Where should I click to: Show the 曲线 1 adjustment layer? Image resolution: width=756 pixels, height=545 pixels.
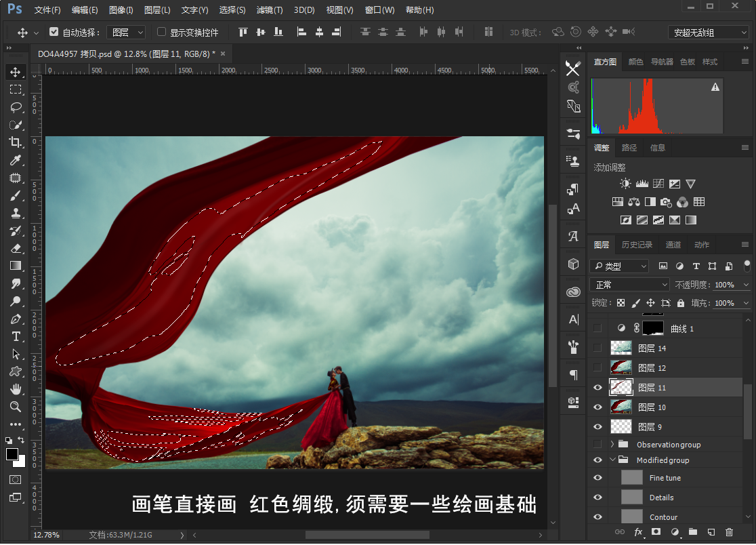tap(598, 328)
